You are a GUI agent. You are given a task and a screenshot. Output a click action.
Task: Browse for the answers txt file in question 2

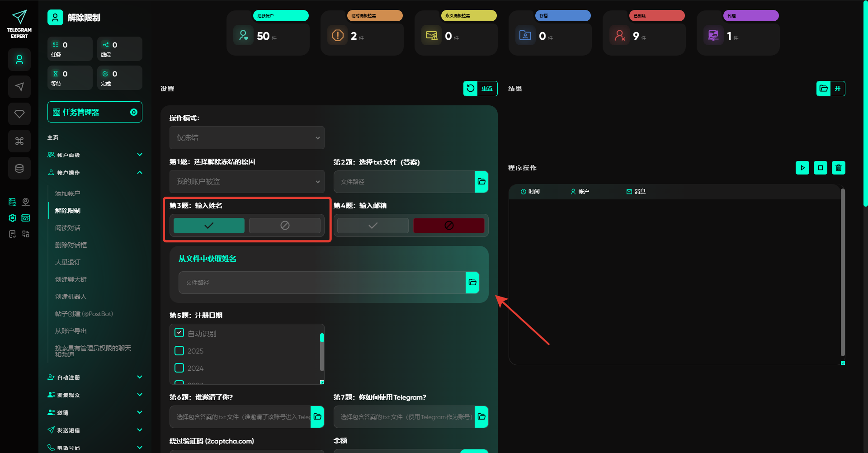[x=481, y=182]
